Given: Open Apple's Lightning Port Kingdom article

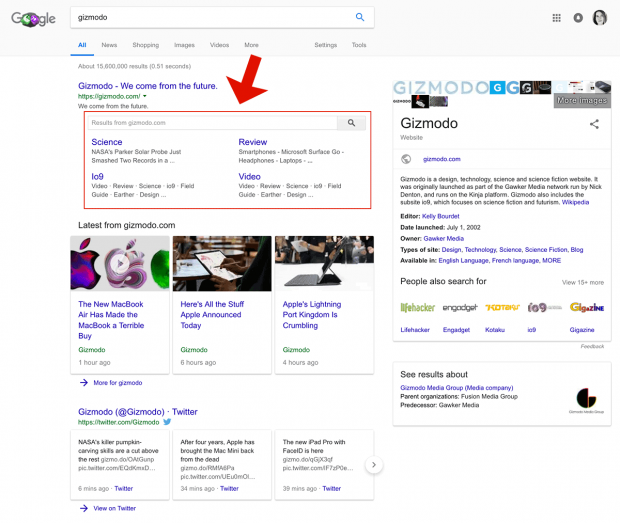Looking at the screenshot, I should (x=312, y=315).
